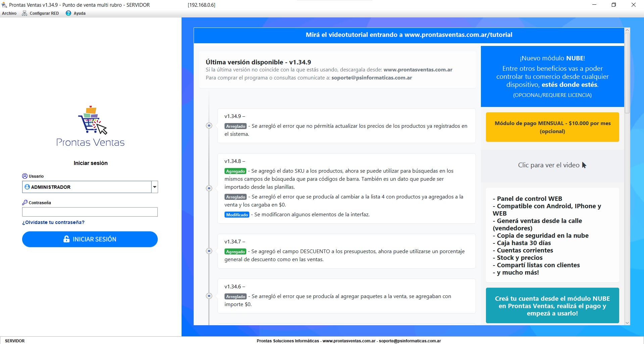The width and height of the screenshot is (644, 344).
Task: Open the Configurar RED menu
Action: point(40,13)
